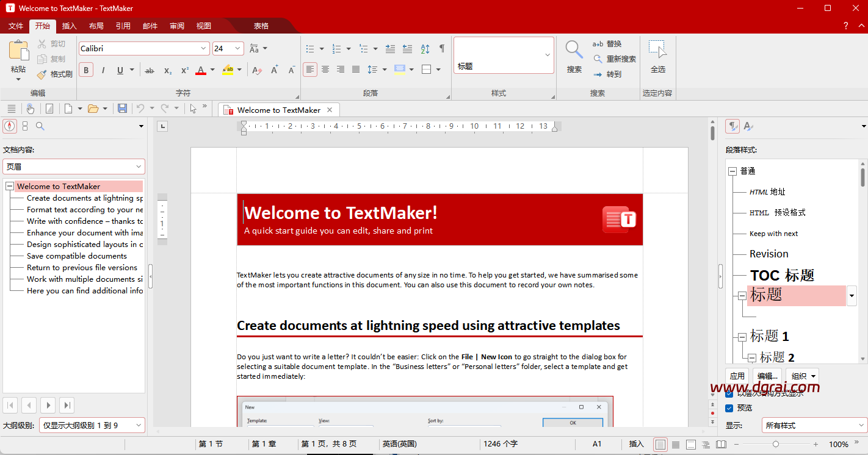Click the 应用 button in styles panel
The image size is (868, 455).
(x=737, y=375)
